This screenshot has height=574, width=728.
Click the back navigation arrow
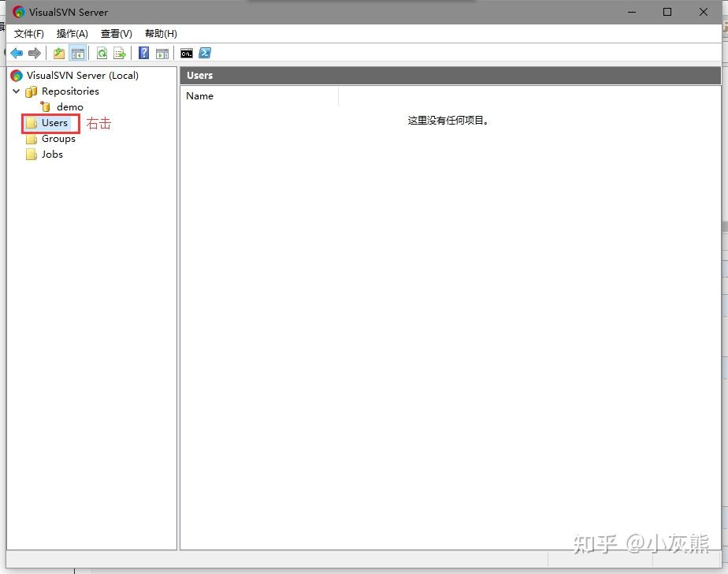click(x=17, y=53)
